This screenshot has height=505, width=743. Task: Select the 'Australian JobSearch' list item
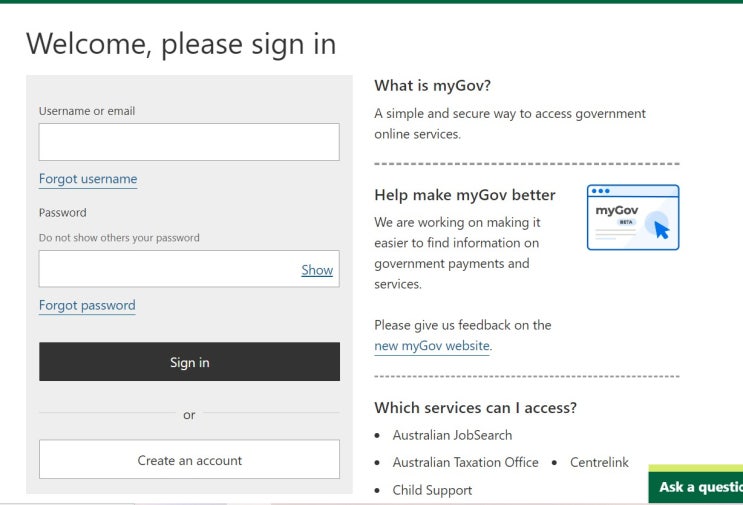click(x=452, y=435)
